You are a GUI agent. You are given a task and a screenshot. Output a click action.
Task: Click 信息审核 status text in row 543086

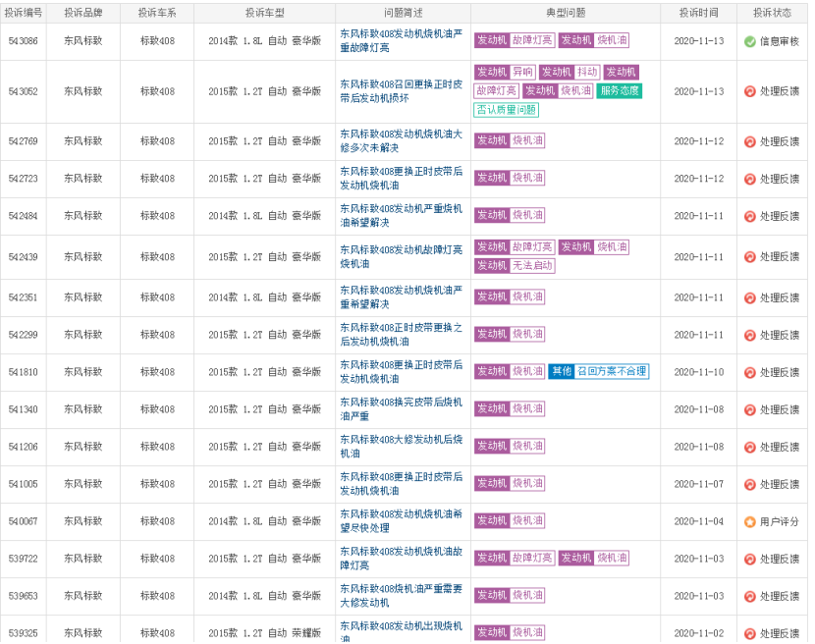pos(779,41)
